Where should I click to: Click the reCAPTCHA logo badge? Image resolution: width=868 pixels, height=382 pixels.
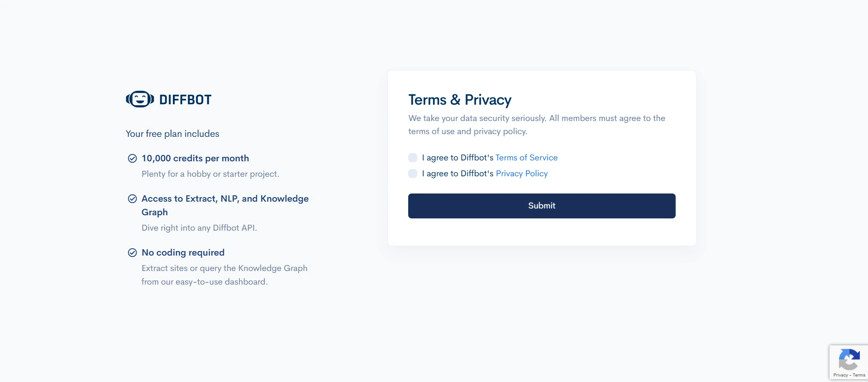[849, 360]
